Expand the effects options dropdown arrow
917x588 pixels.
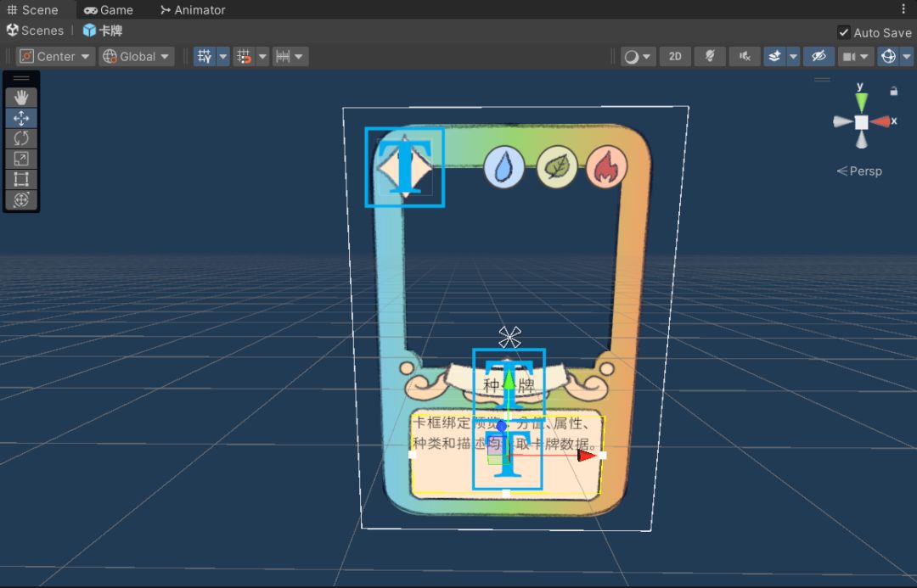(794, 57)
